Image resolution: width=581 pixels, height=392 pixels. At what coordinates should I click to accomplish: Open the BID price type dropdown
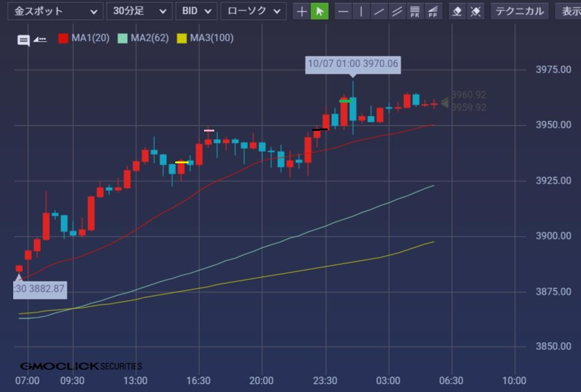(x=197, y=11)
